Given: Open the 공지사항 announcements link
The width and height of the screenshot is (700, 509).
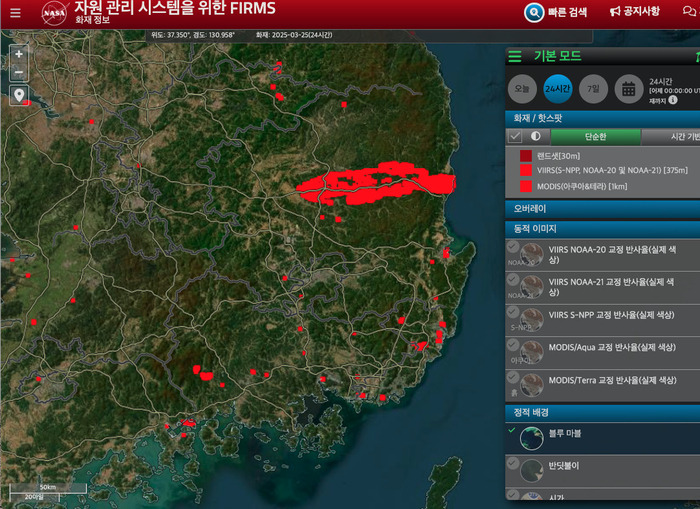Looking at the screenshot, I should [x=635, y=11].
